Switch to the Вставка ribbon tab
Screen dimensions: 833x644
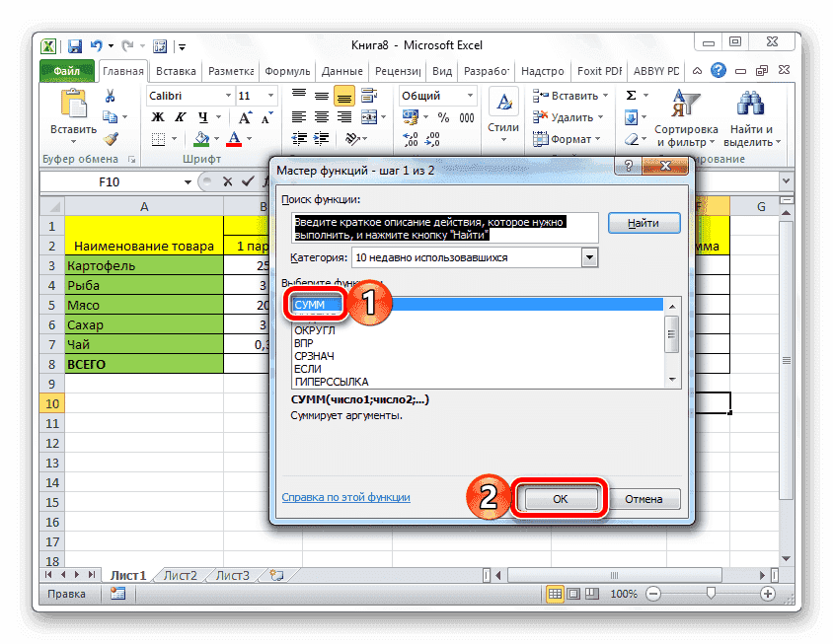click(175, 70)
